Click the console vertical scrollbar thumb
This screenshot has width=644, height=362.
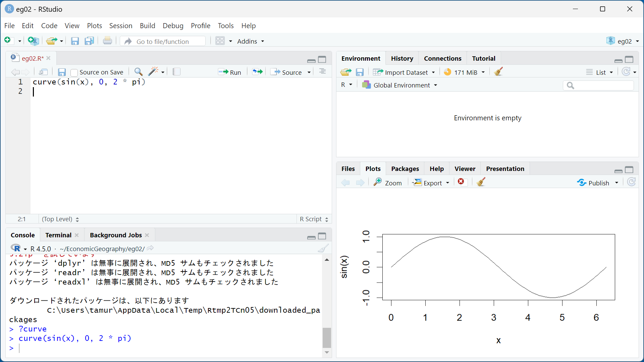tap(326, 338)
